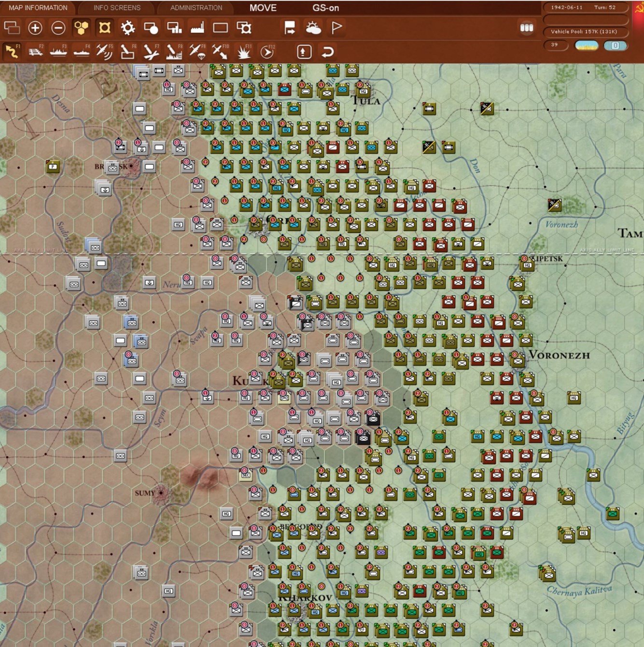Click the F12 circular arrow icon
644x647 pixels.
point(267,52)
